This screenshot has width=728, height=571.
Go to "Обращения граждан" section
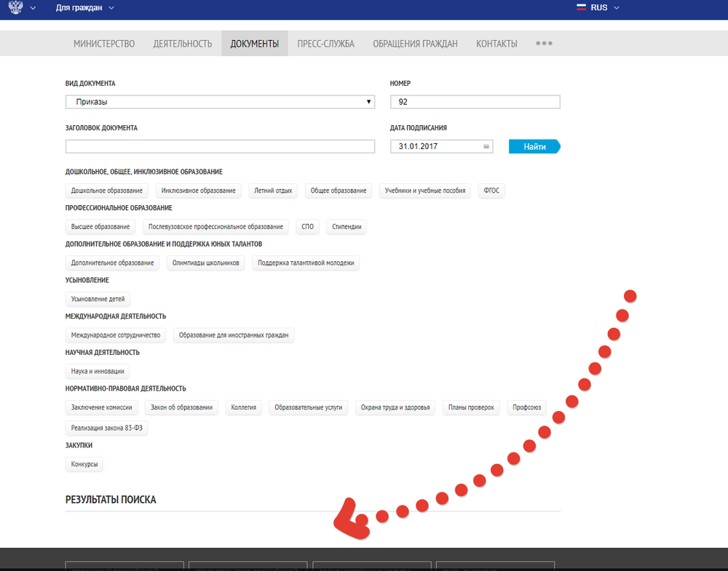415,44
